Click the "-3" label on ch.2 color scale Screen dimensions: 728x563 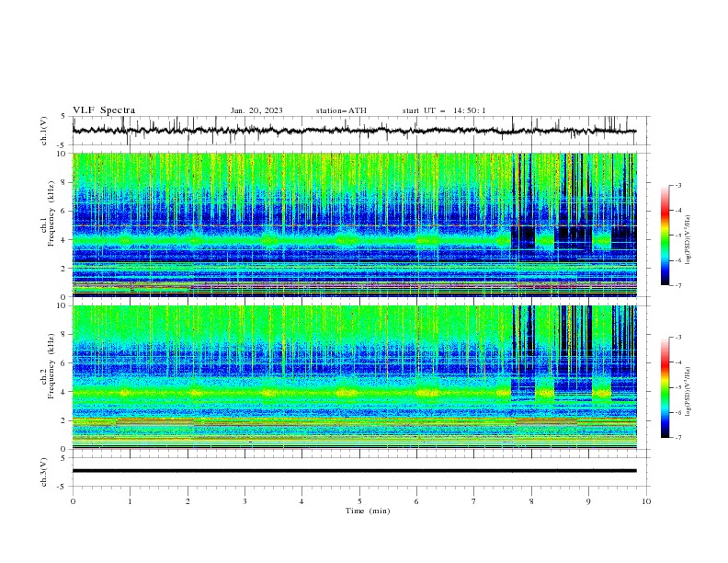click(x=678, y=338)
